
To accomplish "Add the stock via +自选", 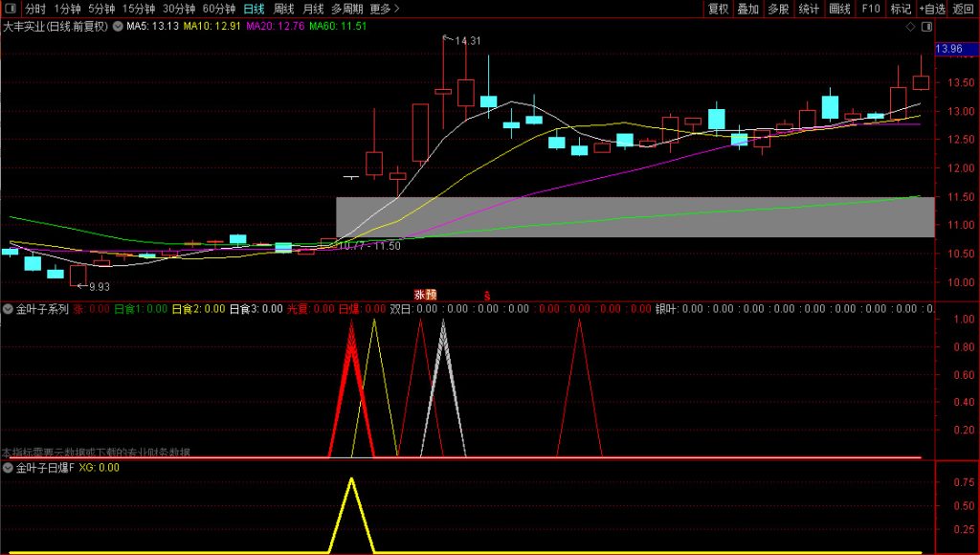I will 931,9.
